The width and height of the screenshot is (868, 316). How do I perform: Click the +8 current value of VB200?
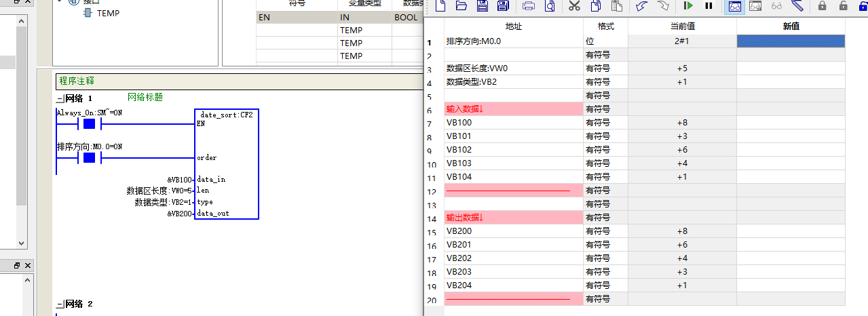point(682,231)
